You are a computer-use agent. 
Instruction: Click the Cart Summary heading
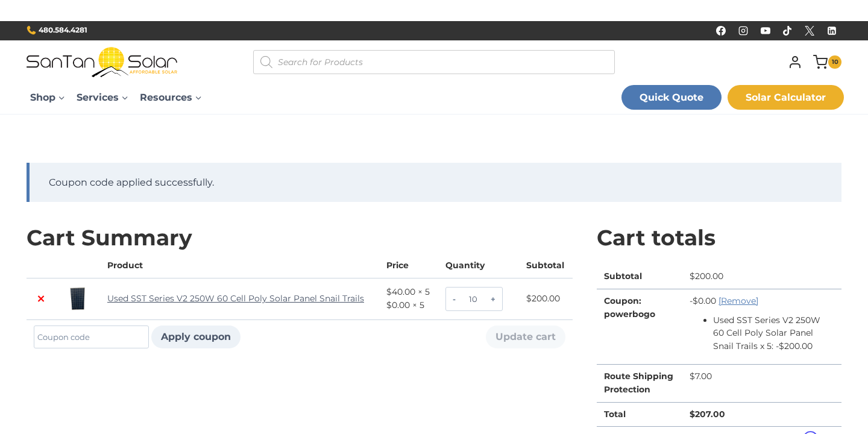click(109, 237)
